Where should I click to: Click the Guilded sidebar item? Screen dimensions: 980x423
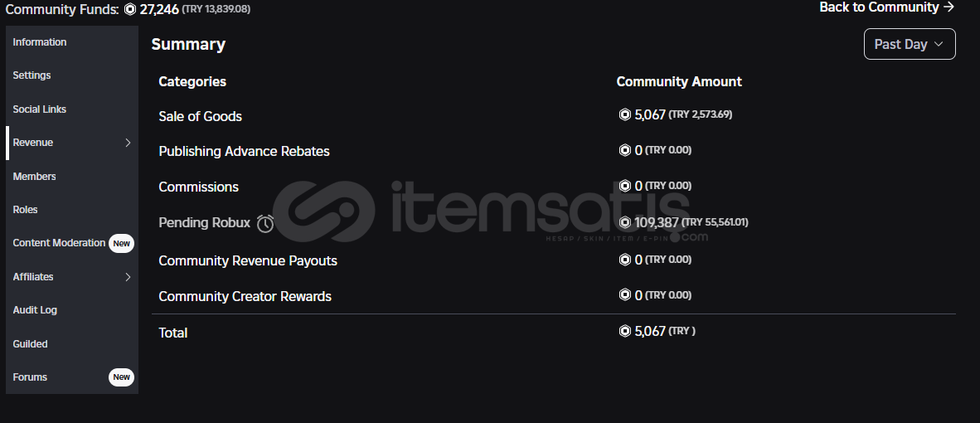tap(31, 344)
